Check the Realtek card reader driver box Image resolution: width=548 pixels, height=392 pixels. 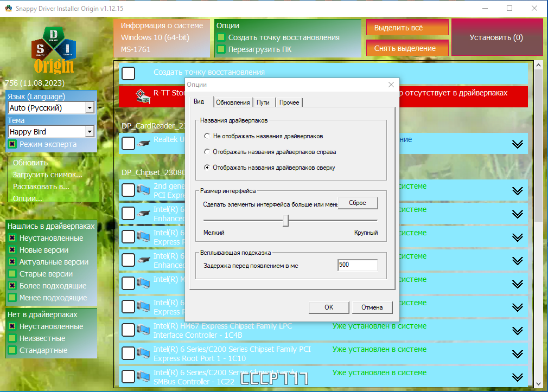128,143
